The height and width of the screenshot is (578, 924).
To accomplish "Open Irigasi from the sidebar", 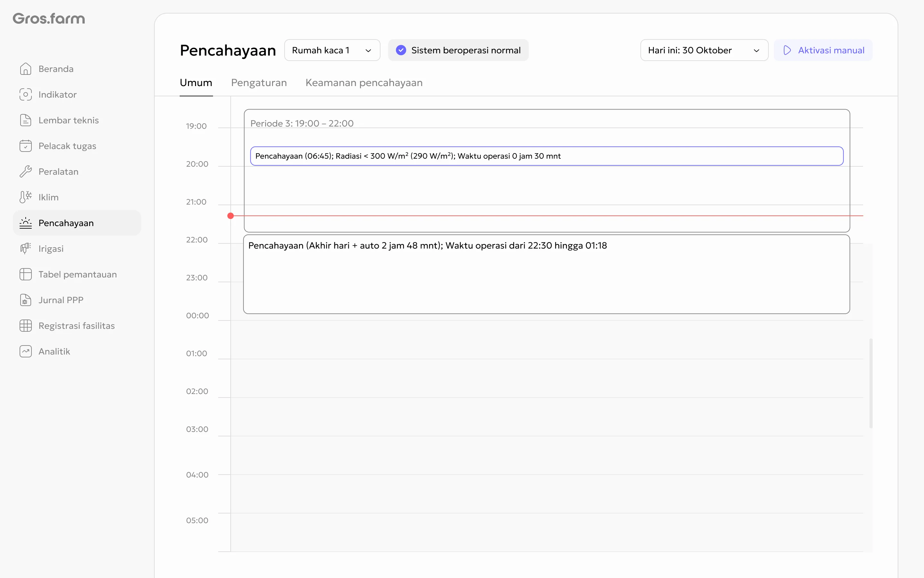I will click(x=77, y=249).
